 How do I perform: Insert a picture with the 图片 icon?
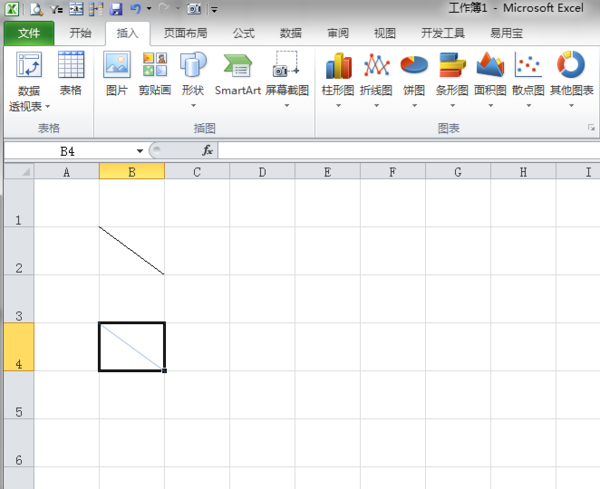(117, 74)
